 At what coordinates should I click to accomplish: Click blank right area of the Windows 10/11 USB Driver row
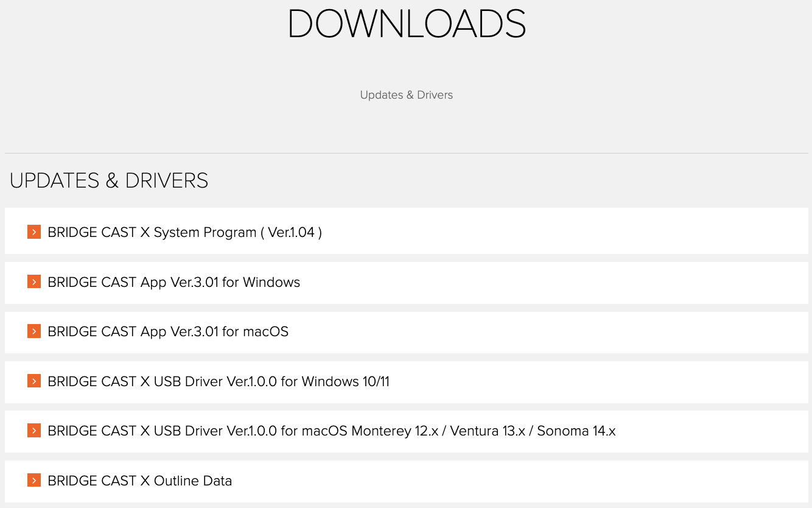pos(609,382)
